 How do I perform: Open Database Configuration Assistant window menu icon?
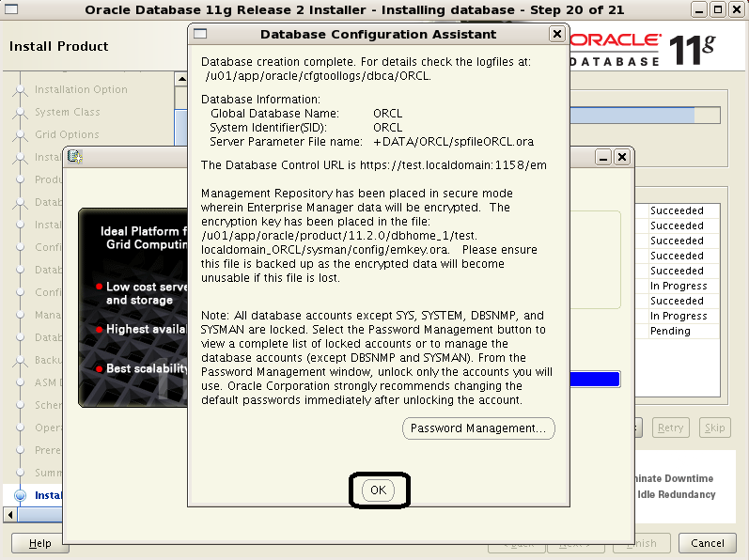tap(199, 34)
